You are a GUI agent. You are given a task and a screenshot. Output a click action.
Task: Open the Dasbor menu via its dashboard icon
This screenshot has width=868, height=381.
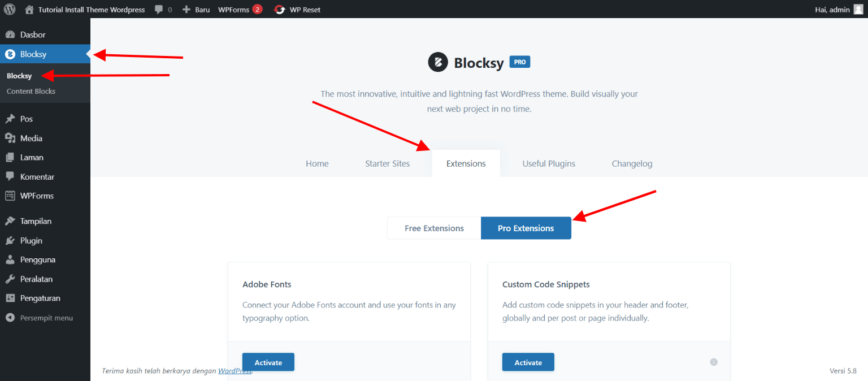(10, 34)
